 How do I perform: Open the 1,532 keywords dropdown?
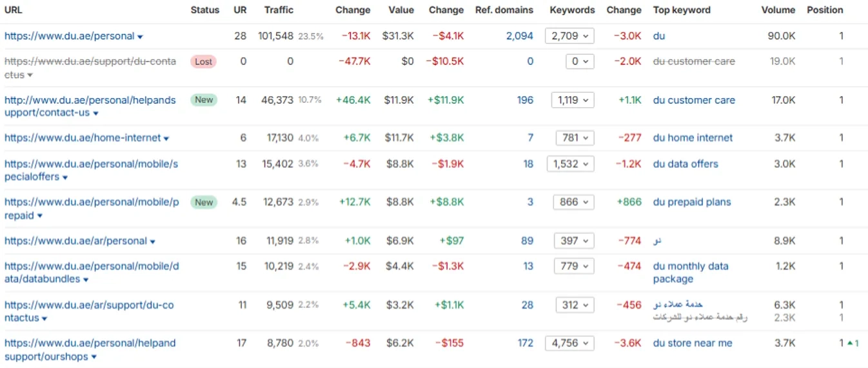570,164
